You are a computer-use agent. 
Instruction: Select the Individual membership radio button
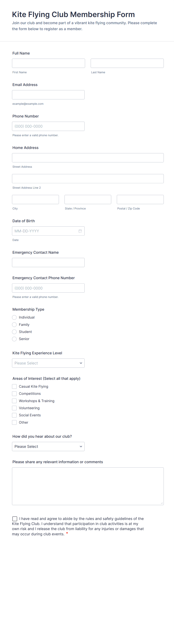14,317
